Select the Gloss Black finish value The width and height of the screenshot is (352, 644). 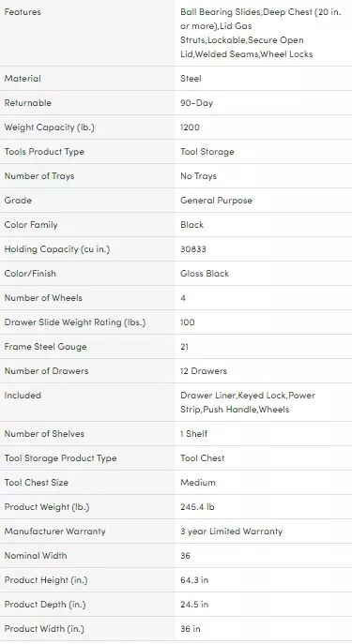tap(205, 274)
